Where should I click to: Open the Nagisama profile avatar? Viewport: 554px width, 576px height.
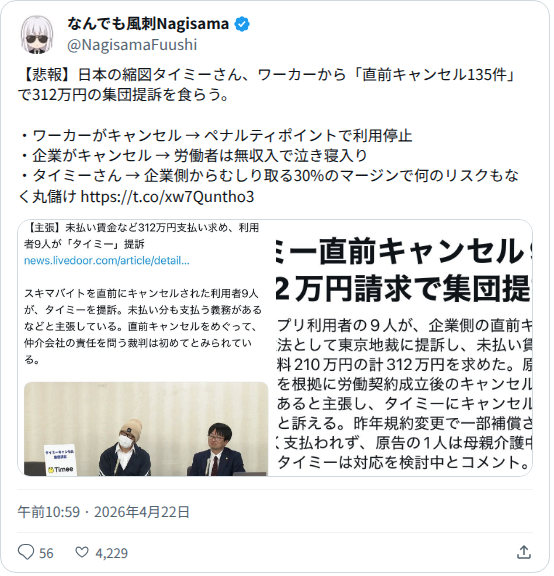click(37, 34)
